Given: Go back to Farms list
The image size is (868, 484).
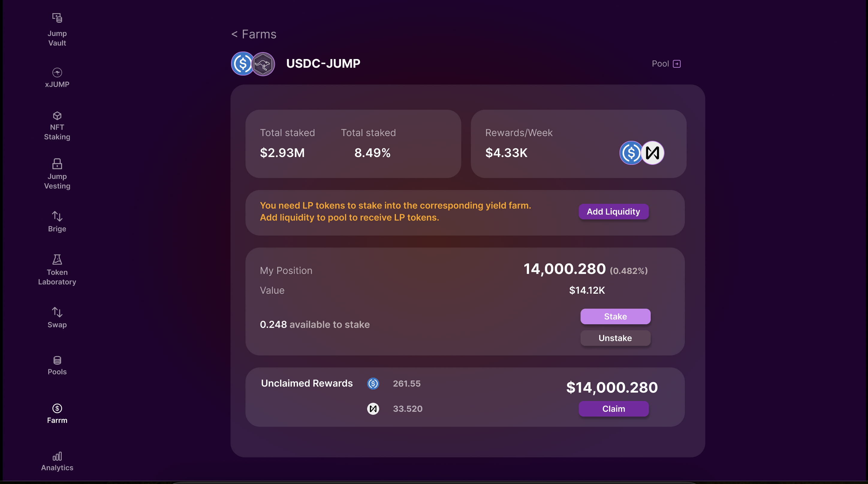Looking at the screenshot, I should [x=254, y=34].
